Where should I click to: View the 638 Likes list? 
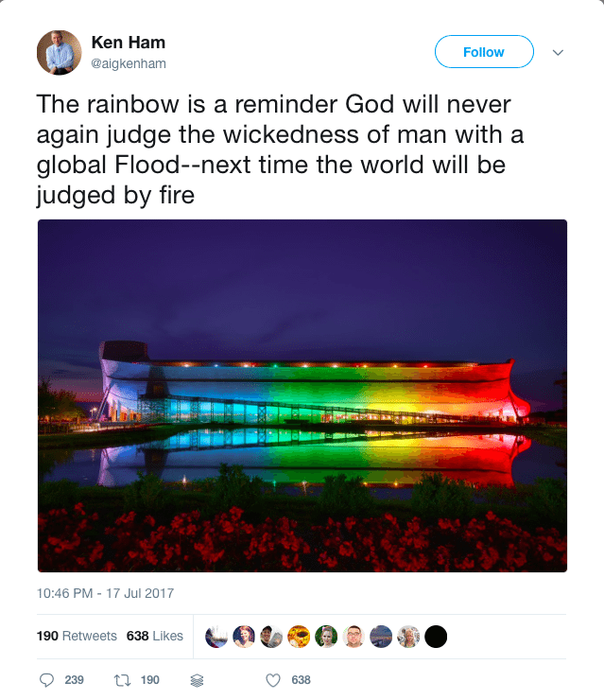coord(155,636)
